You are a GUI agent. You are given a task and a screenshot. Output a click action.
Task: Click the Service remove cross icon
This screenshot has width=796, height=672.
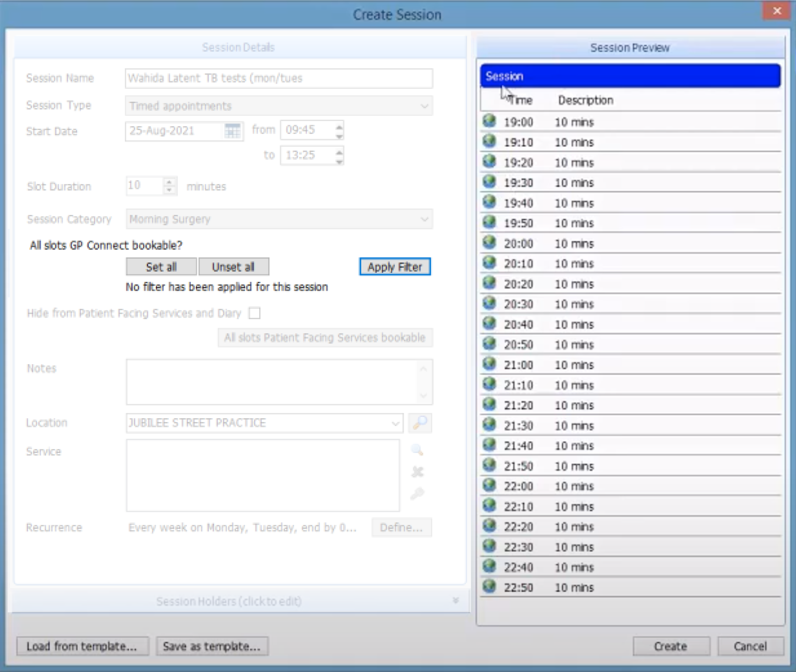coord(418,472)
